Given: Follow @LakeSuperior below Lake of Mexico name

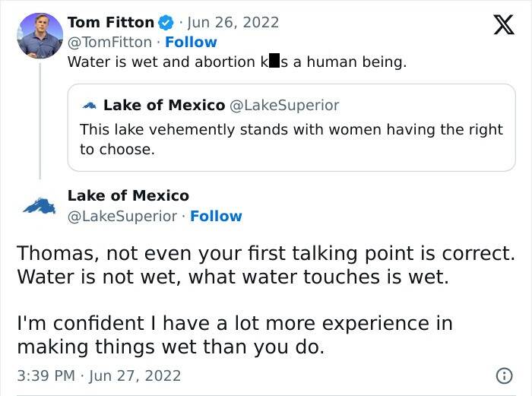Looking at the screenshot, I should point(216,216).
